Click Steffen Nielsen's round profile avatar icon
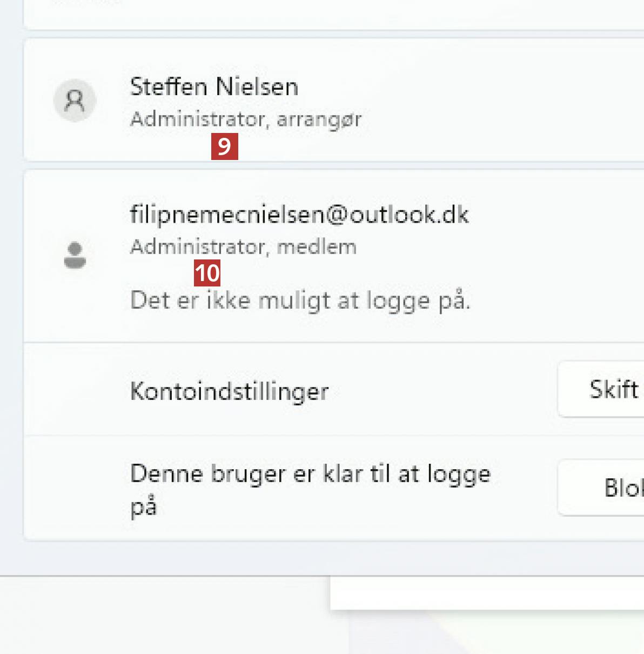Image resolution: width=644 pixels, height=654 pixels. point(75,101)
